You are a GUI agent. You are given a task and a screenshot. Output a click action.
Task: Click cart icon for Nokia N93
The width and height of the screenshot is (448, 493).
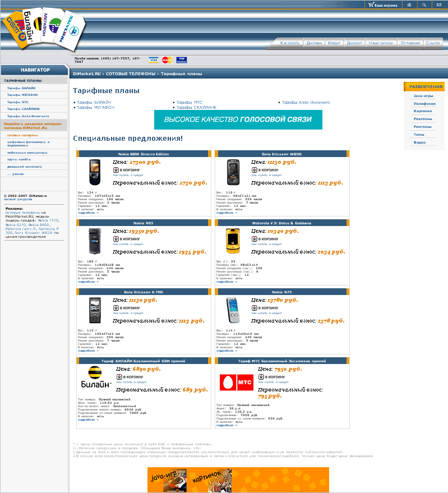[x=116, y=239]
